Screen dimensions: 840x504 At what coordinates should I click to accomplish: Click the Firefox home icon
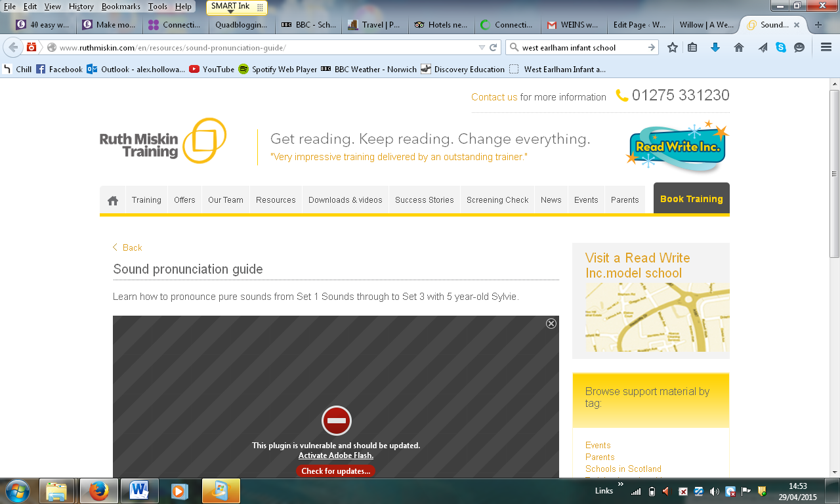coord(738,47)
